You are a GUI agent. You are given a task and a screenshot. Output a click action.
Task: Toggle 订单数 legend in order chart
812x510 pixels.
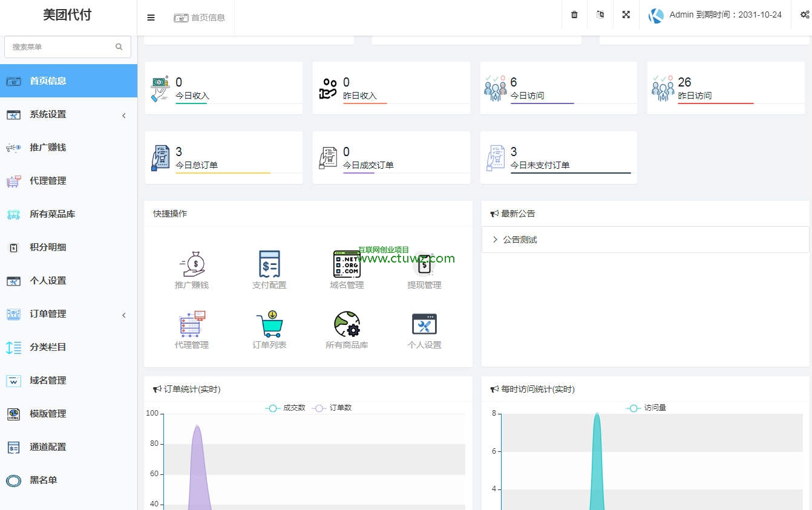[x=332, y=408]
